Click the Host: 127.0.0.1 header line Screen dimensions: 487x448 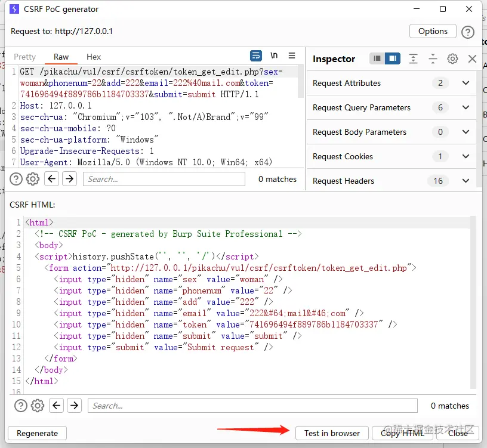click(x=56, y=106)
